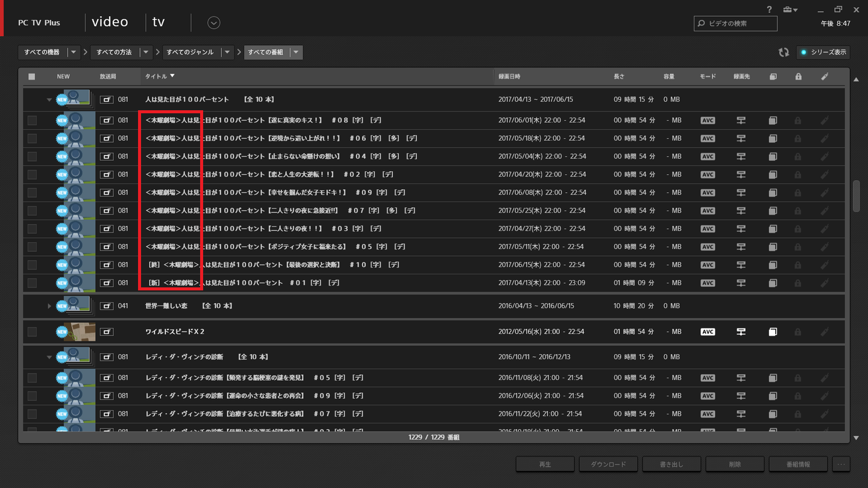Click the 再生 play button
Screen dimensions: 868x488
tap(545, 465)
